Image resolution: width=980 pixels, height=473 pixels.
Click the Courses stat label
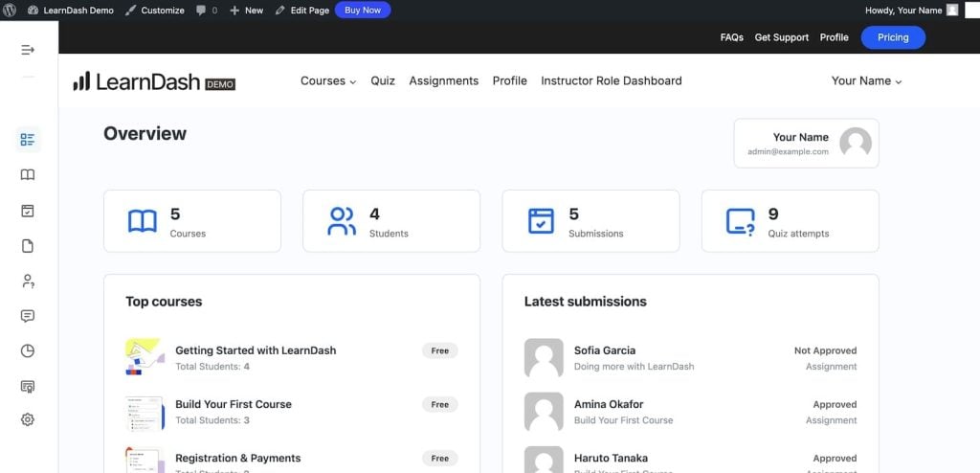point(188,234)
